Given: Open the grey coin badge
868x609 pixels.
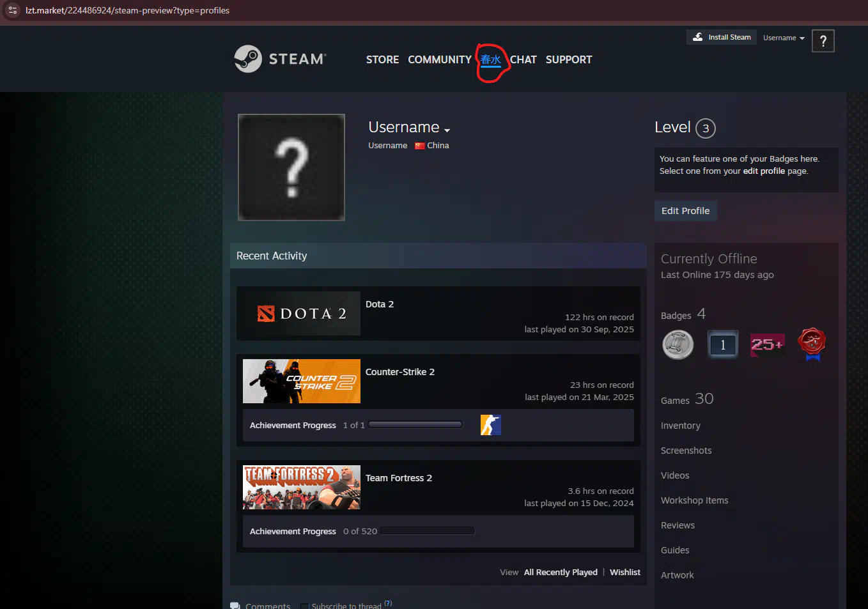Looking at the screenshot, I should (678, 344).
